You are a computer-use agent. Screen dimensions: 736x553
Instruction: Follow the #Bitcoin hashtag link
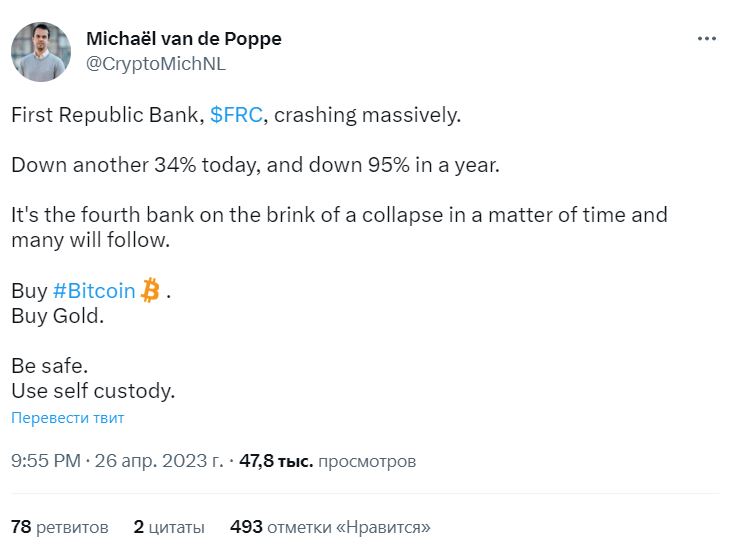tap(94, 291)
